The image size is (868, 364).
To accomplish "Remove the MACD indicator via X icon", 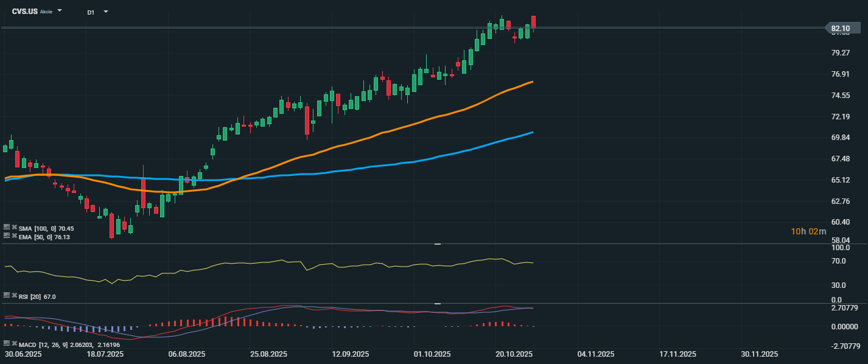I will point(14,344).
